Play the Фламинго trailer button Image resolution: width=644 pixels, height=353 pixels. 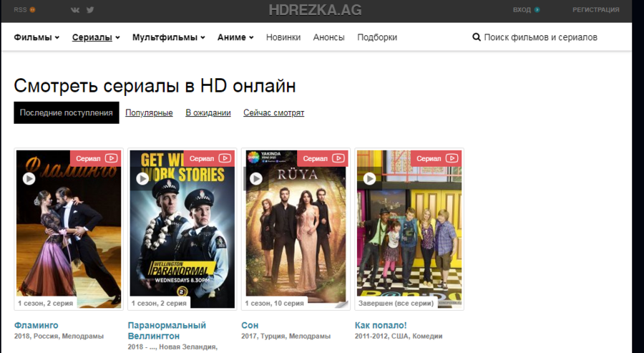click(x=29, y=179)
